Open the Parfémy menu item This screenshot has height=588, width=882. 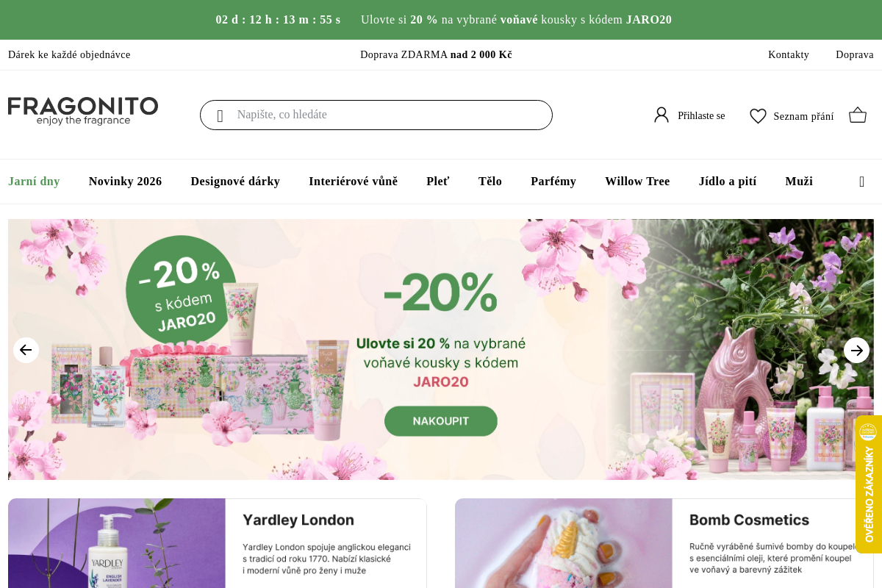553,182
